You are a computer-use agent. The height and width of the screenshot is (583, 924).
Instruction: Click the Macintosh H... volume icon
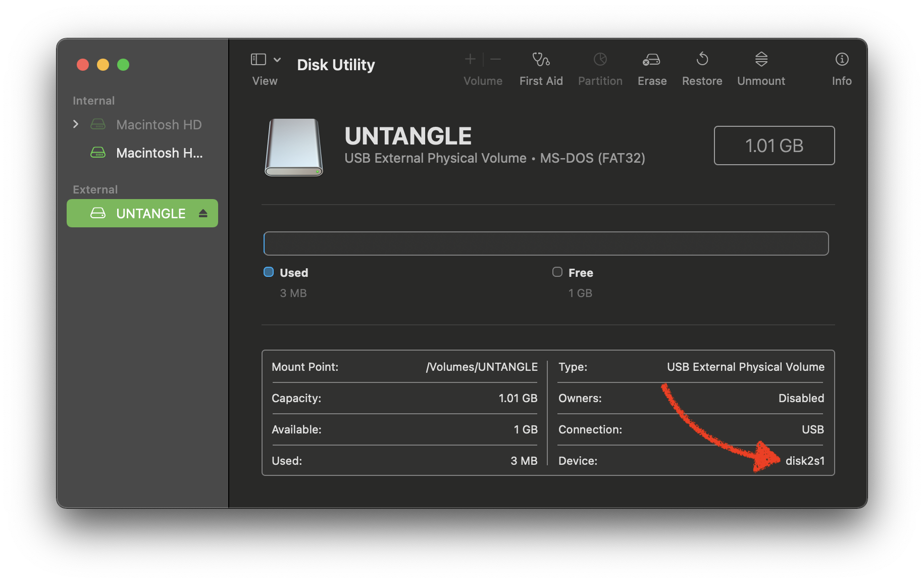point(98,153)
